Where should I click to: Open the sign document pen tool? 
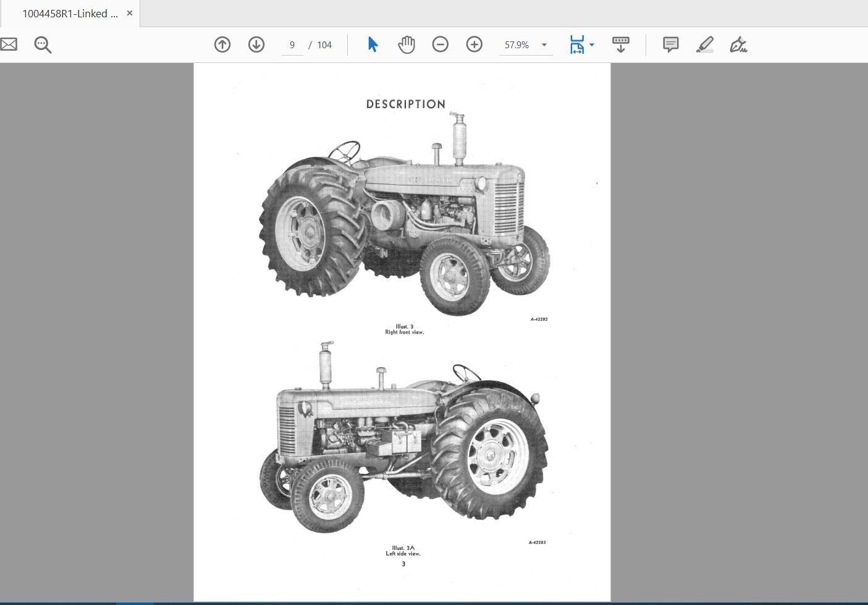pyautogui.click(x=738, y=44)
